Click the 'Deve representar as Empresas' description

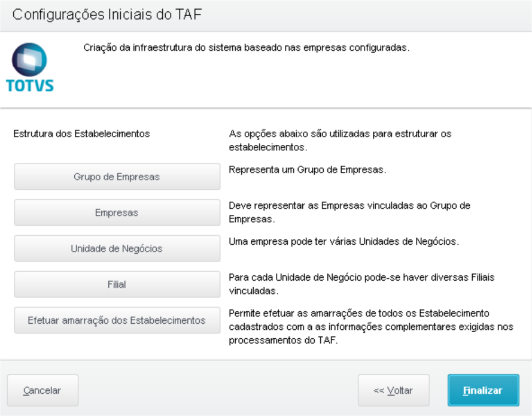tap(349, 212)
